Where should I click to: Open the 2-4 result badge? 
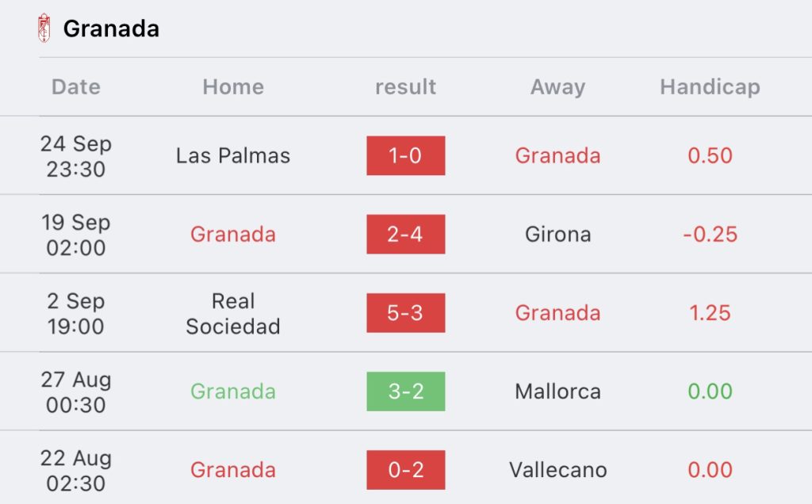405,234
